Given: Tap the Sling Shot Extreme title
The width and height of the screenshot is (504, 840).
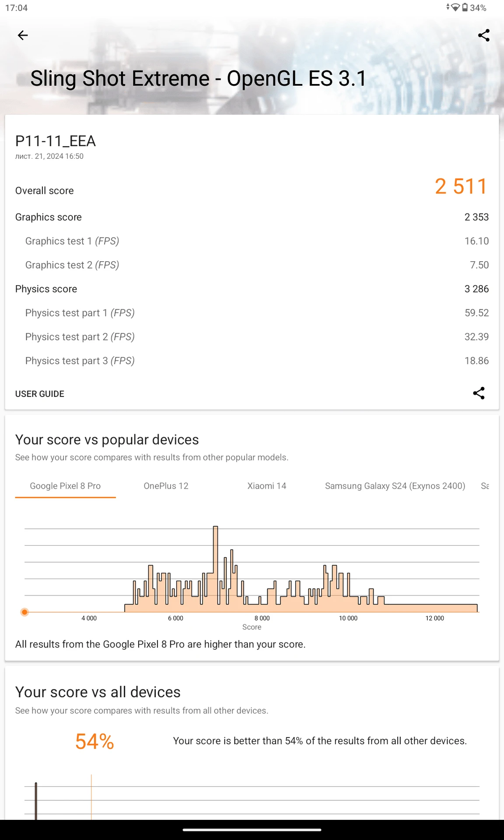Looking at the screenshot, I should tap(198, 79).
